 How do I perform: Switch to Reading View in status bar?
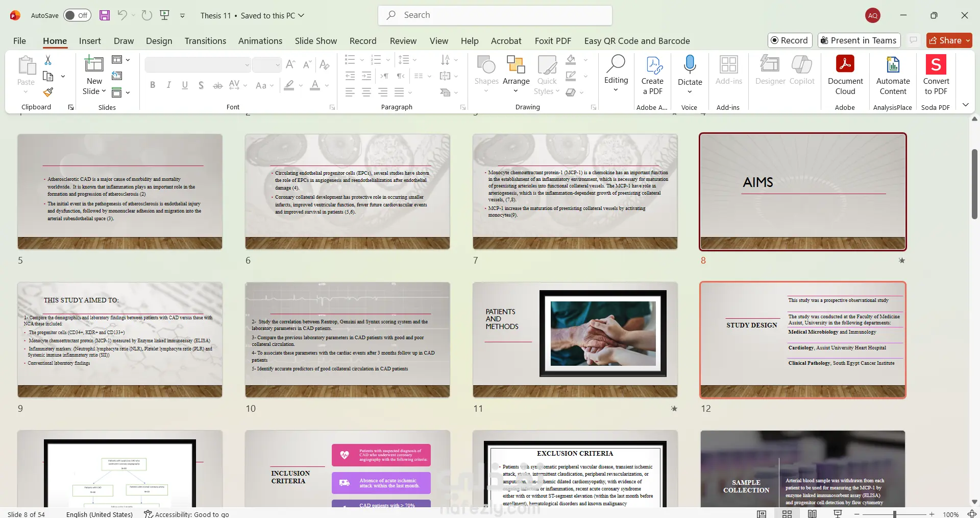(812, 514)
